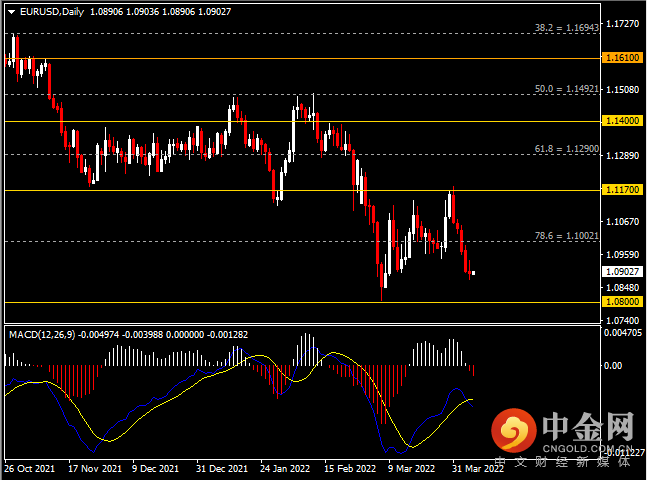Click the 24 Jan 2022 date label
This screenshot has width=648, height=480.
pos(285,468)
